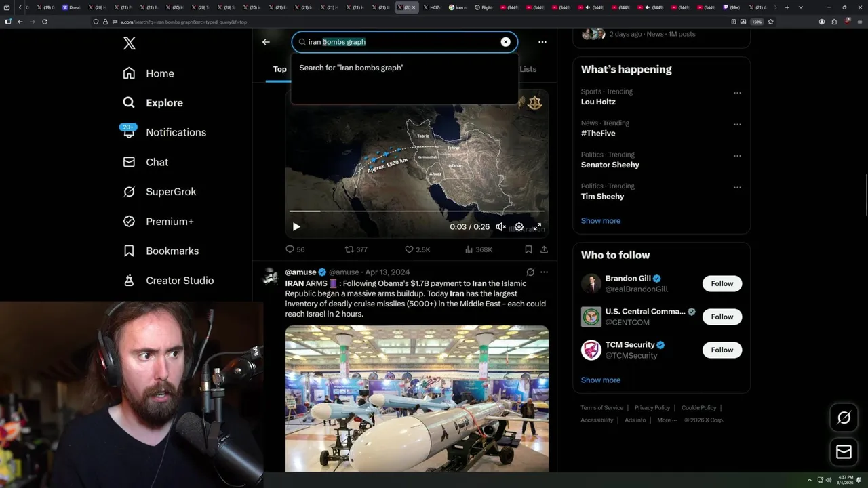The width and height of the screenshot is (868, 488).
Task: Bookmark the video post
Action: pos(528,249)
